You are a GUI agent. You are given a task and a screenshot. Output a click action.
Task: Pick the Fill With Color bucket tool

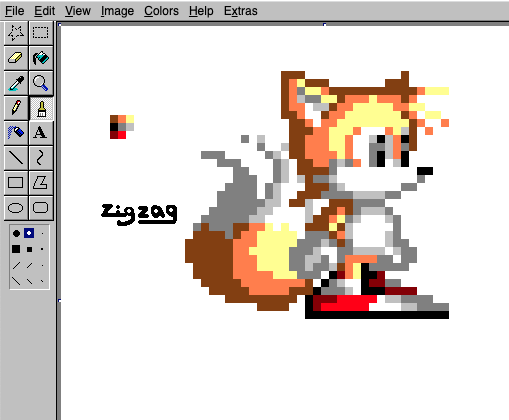[x=41, y=58]
